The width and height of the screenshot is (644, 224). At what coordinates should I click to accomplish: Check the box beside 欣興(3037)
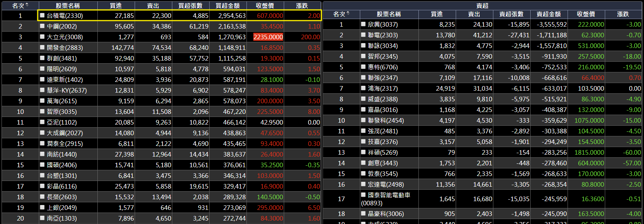364,24
